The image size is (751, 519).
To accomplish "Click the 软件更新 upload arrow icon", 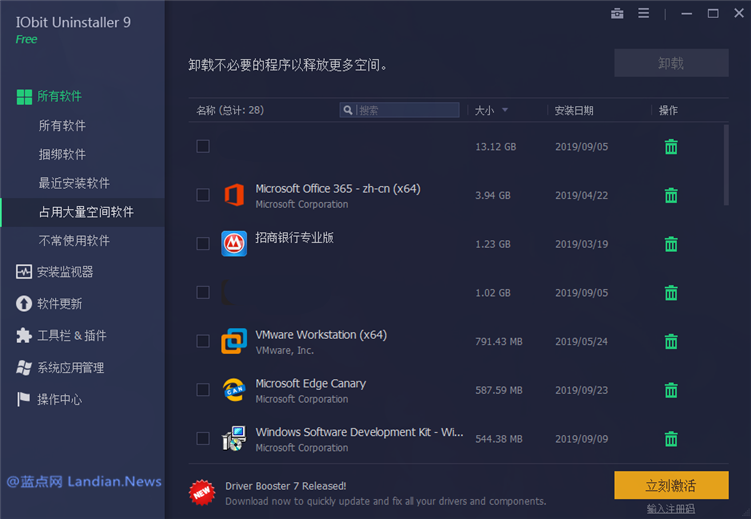I will point(24,304).
